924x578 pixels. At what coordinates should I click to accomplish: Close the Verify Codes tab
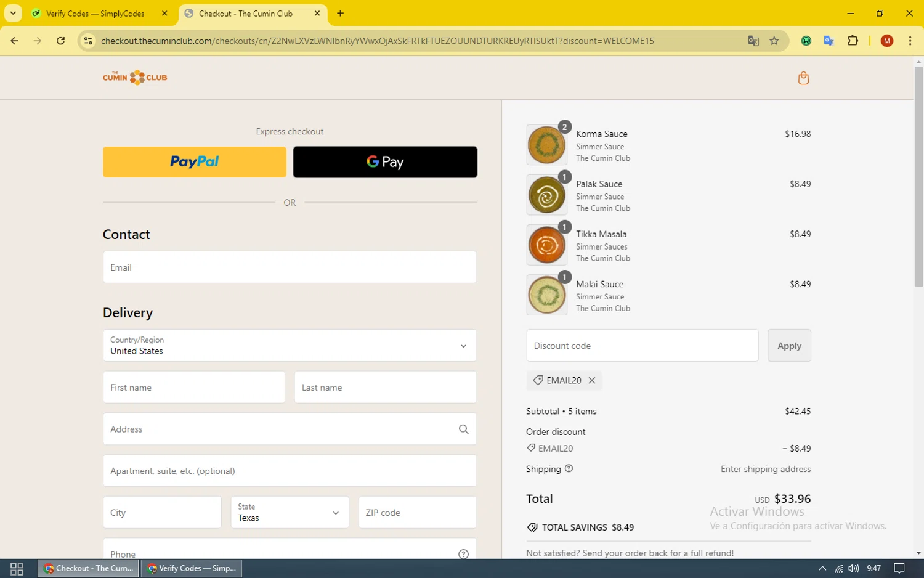pyautogui.click(x=164, y=13)
